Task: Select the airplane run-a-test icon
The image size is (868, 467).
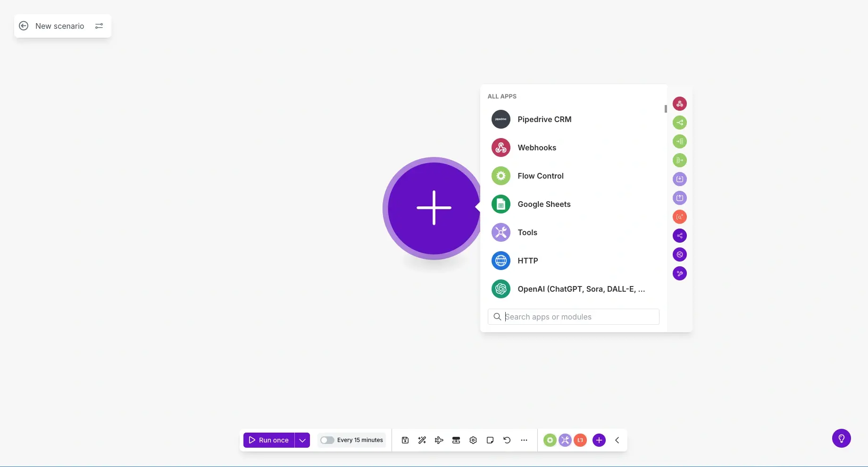Action: 439,440
